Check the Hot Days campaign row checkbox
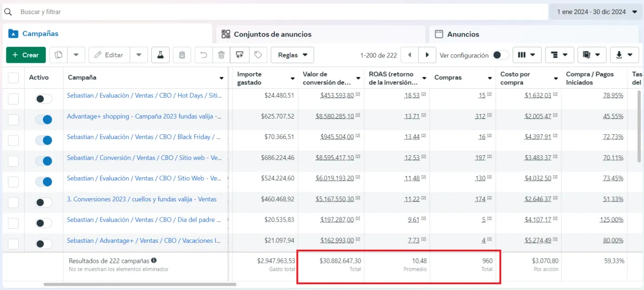Screen dimensions: 644x290 (x=13, y=99)
